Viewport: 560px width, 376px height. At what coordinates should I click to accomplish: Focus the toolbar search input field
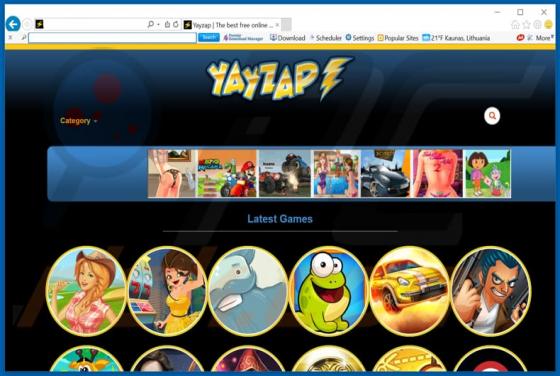[112, 37]
